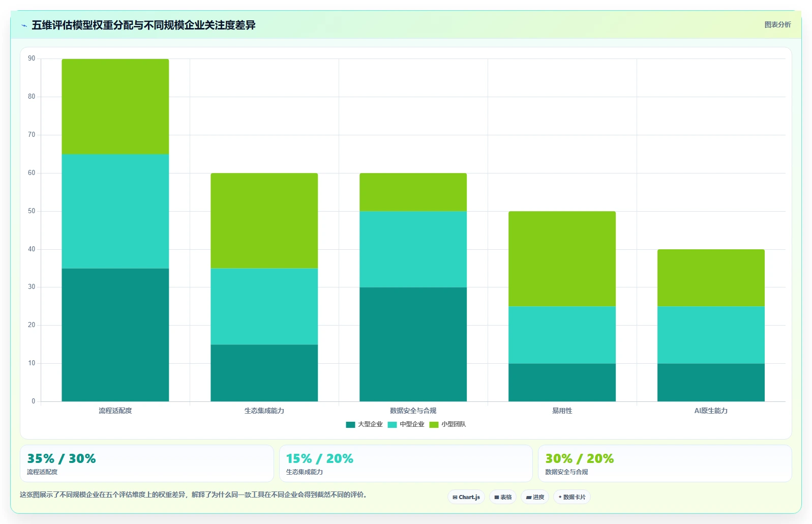This screenshot has width=812, height=524.
Task: Select the 数据卡片 tag button
Action: tap(572, 497)
